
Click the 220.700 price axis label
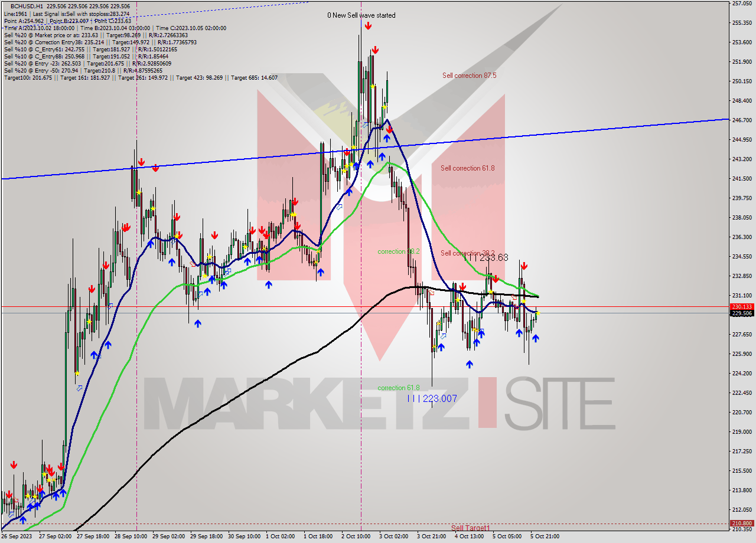[x=742, y=413]
